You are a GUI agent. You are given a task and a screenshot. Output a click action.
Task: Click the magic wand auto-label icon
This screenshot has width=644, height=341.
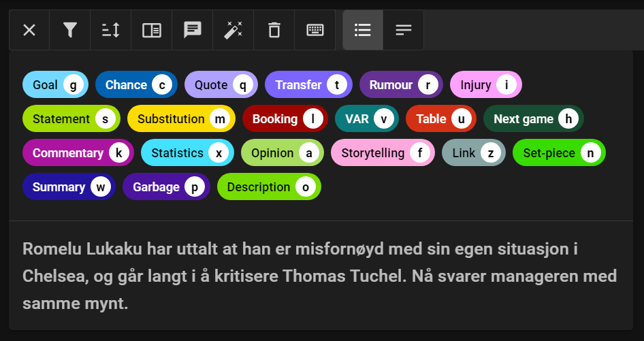point(233,30)
